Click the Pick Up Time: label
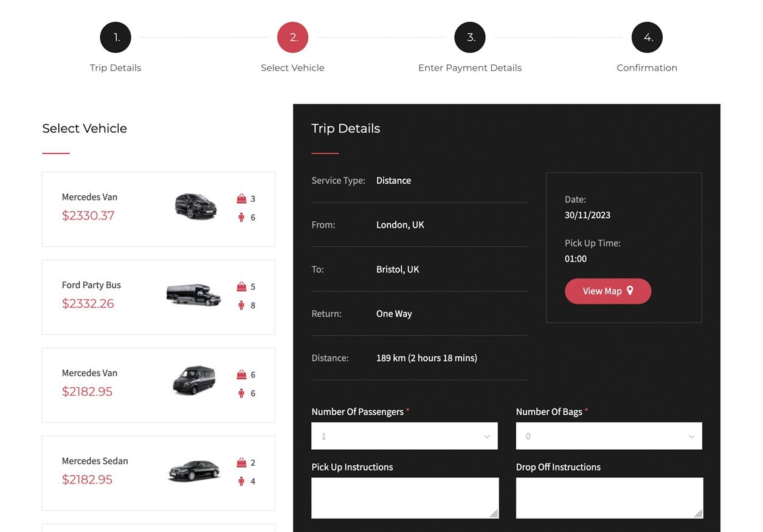The height and width of the screenshot is (532, 763). (593, 243)
